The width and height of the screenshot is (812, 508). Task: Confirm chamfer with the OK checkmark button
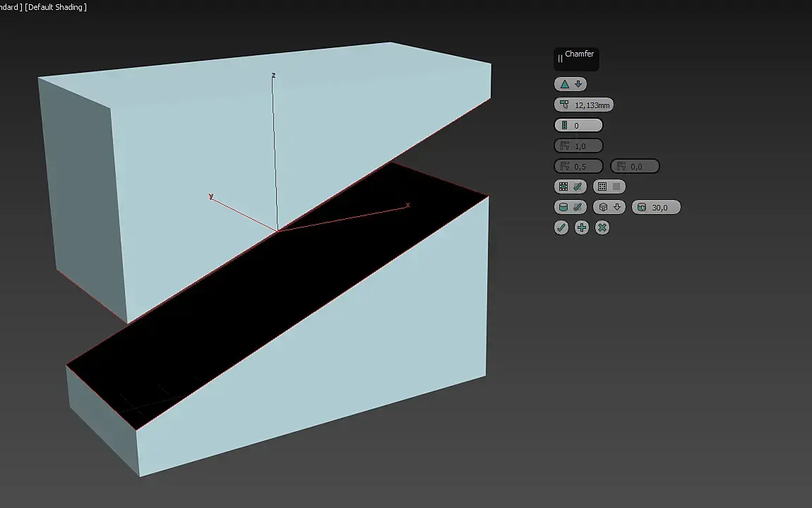(x=561, y=228)
